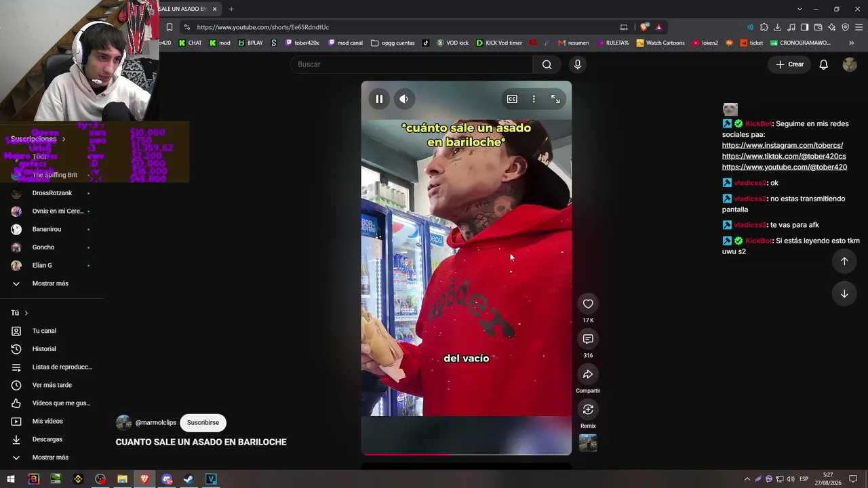The height and width of the screenshot is (488, 868).
Task: Open the Windows Start menu
Action: [x=11, y=479]
